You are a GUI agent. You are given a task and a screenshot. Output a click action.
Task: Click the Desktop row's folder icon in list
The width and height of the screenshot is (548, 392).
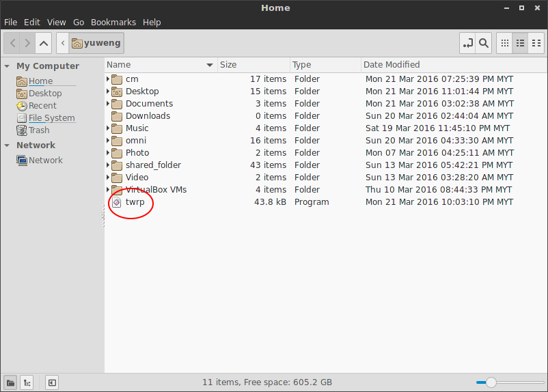(117, 92)
